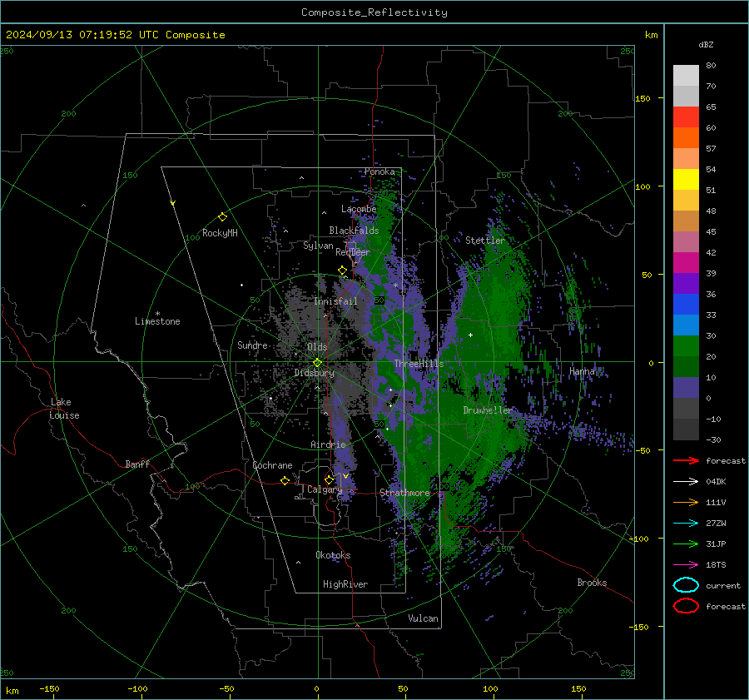Click the radar-site diamond above Didsbury

click(x=317, y=363)
